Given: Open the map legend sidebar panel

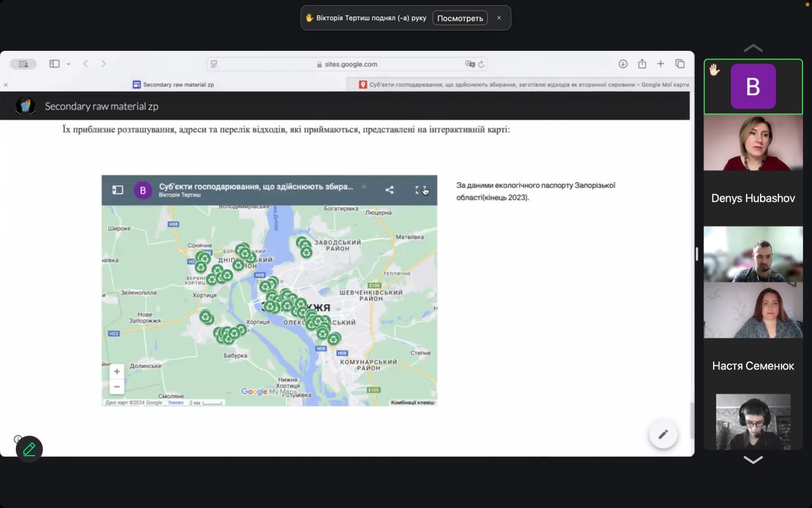Looking at the screenshot, I should pos(117,190).
